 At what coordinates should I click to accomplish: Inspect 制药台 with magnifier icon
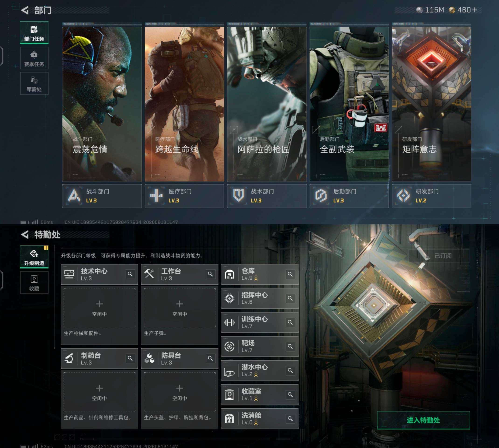pos(130,358)
